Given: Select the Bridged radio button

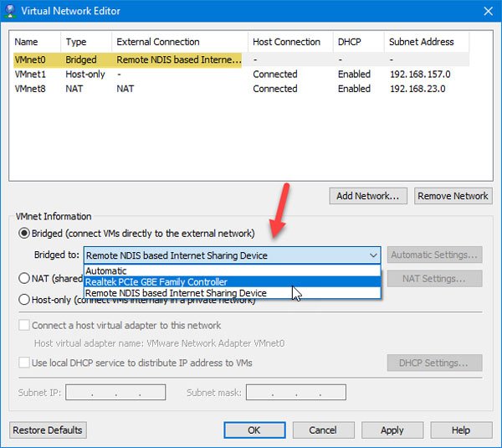Looking at the screenshot, I should 24,233.
